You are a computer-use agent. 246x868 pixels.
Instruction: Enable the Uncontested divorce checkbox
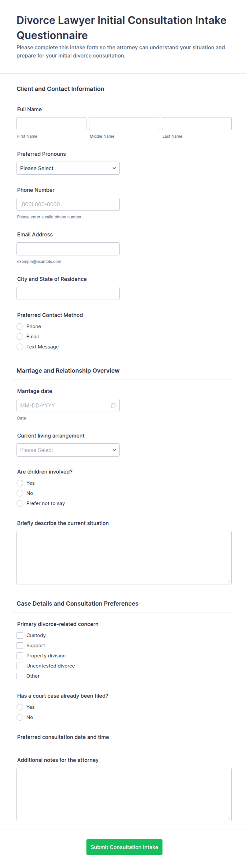point(20,666)
